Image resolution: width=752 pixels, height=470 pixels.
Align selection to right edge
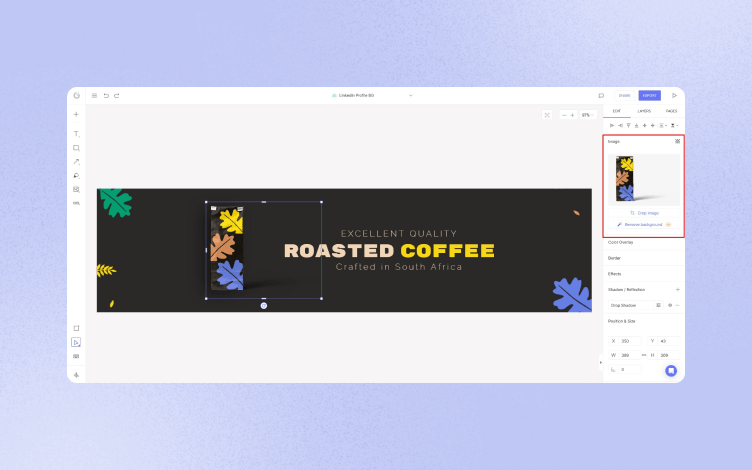point(620,126)
